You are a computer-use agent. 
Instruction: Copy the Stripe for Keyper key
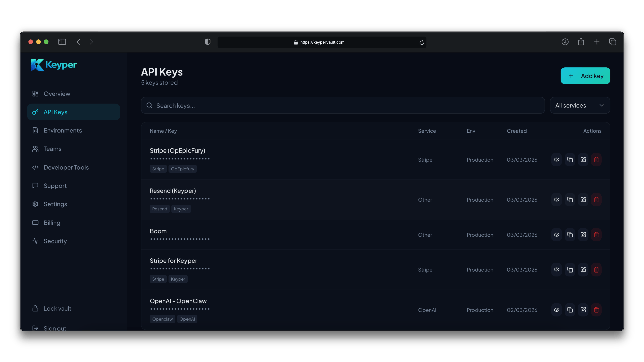coord(570,270)
